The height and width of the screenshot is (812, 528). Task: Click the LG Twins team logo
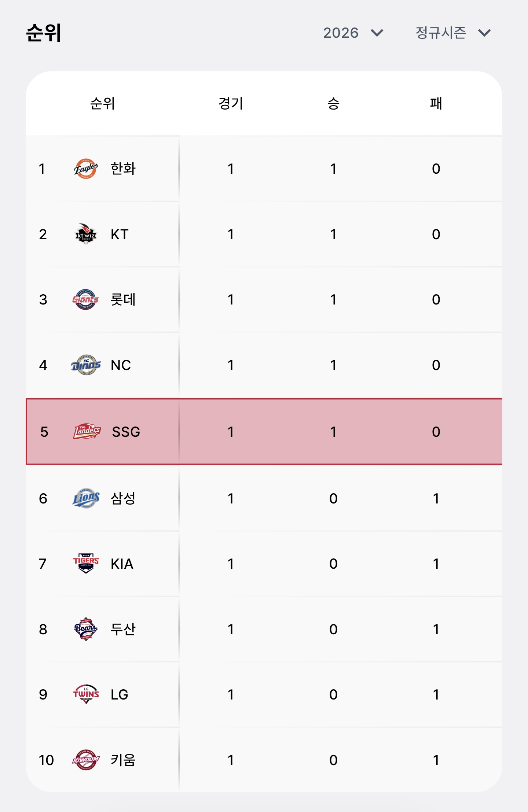tap(86, 694)
